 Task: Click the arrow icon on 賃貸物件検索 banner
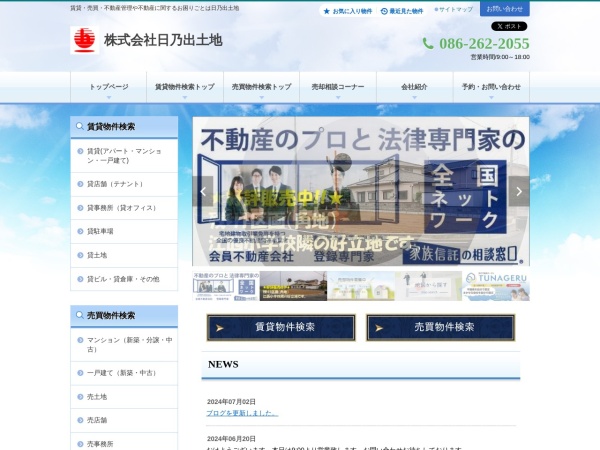(x=220, y=328)
